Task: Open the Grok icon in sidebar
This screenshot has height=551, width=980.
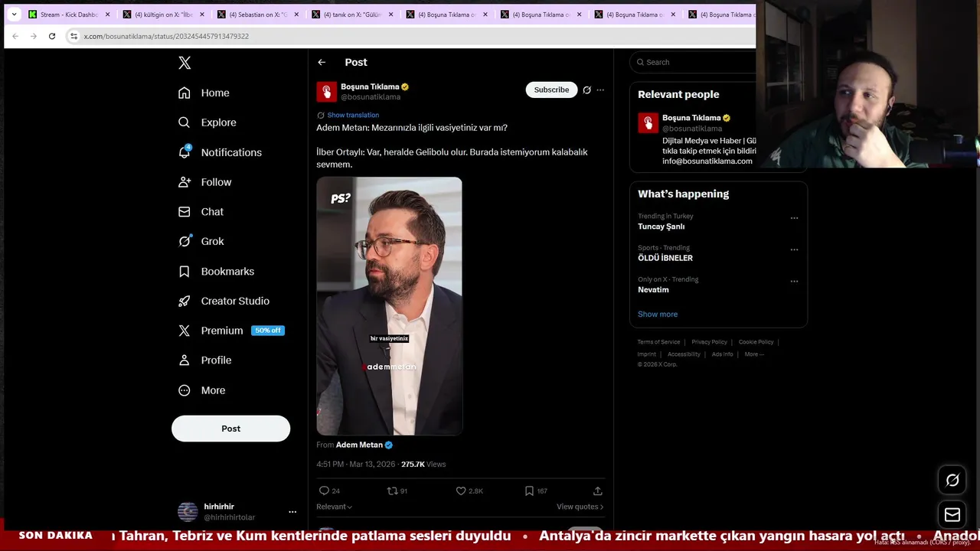Action: pos(185,241)
